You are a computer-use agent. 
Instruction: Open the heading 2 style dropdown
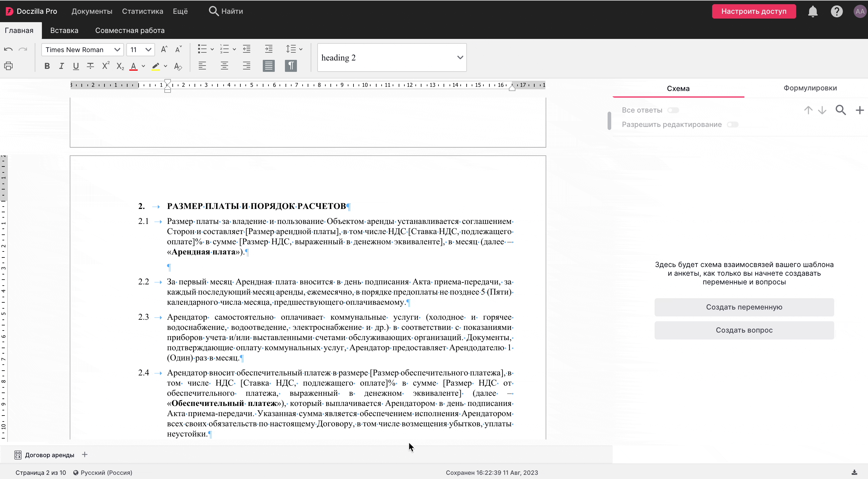coord(392,58)
